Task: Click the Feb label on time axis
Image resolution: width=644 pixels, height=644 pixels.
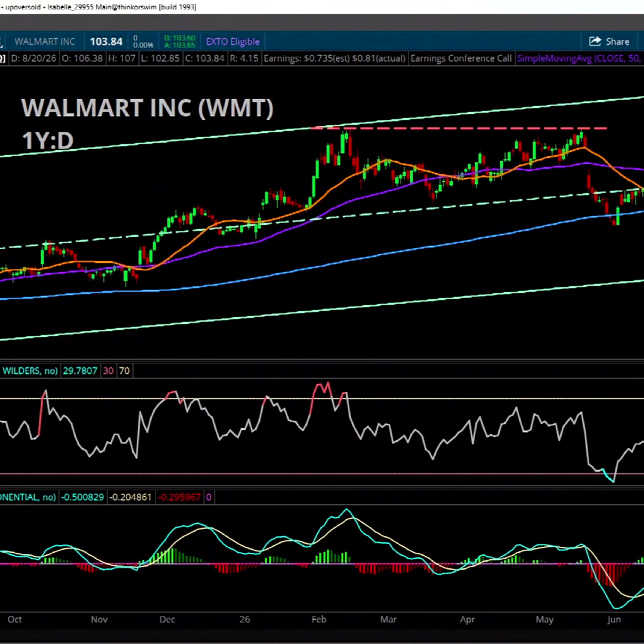Action: [x=319, y=619]
